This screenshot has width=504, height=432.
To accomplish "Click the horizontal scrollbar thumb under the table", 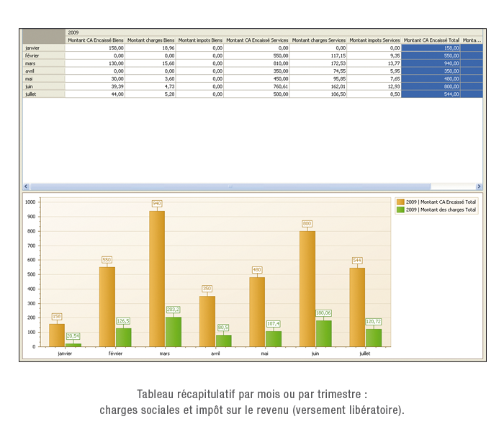I will pyautogui.click(x=230, y=186).
